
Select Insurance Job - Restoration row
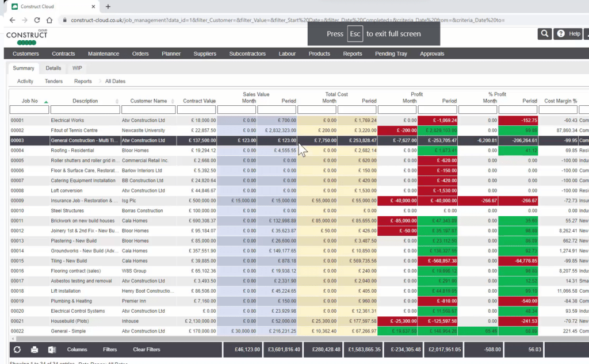coord(299,201)
